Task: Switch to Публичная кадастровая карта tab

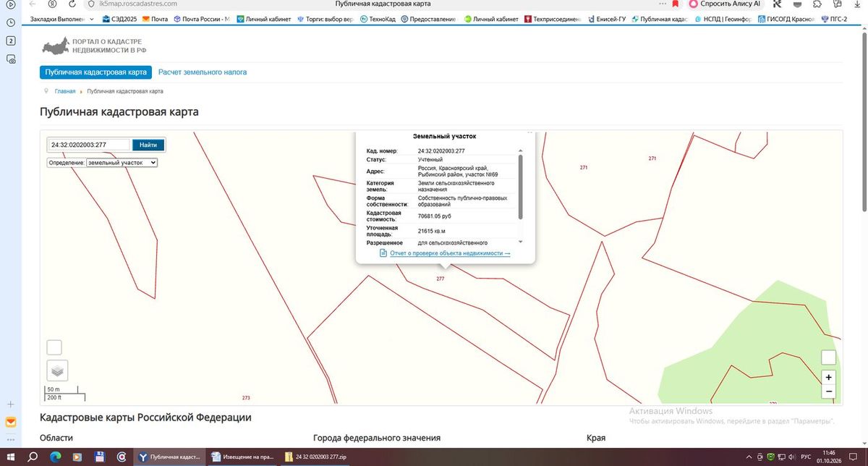Action: point(96,72)
